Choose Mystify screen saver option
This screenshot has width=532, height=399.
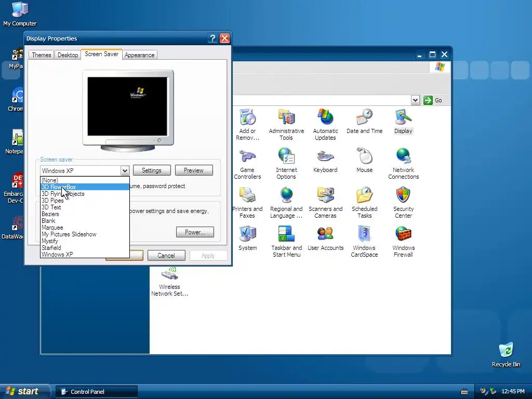(x=85, y=241)
